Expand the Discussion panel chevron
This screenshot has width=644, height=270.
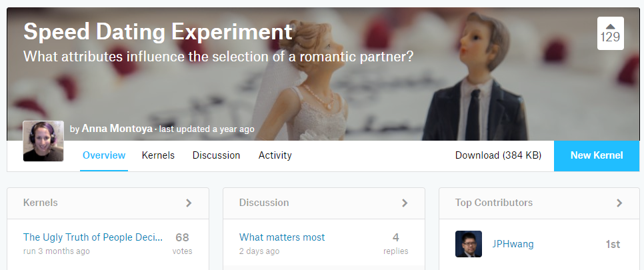tap(405, 203)
